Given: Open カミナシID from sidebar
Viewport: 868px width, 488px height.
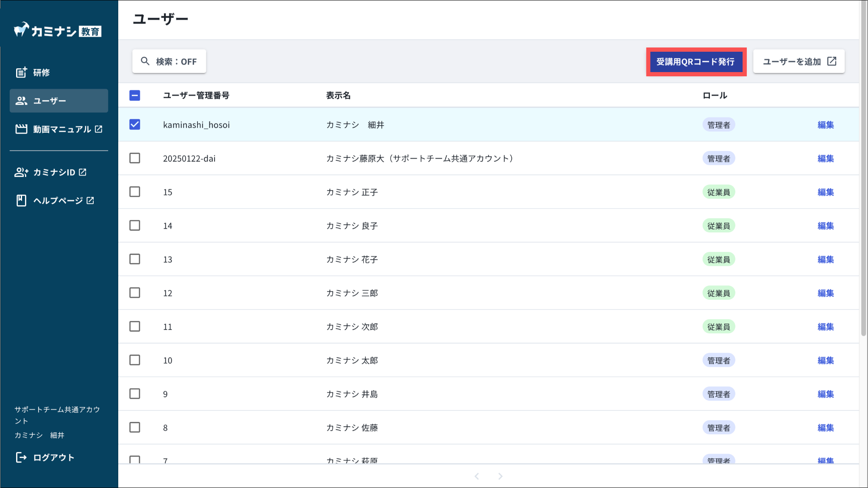Looking at the screenshot, I should tap(59, 172).
